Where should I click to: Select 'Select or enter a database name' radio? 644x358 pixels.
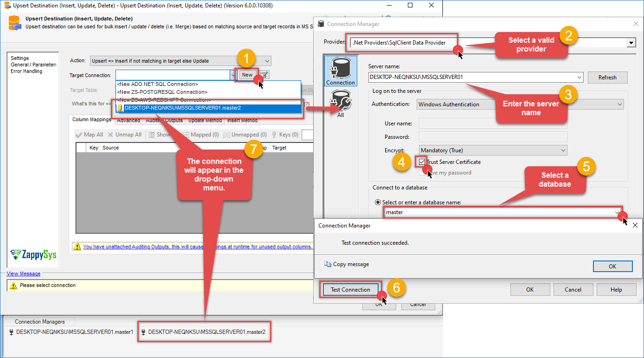point(378,202)
